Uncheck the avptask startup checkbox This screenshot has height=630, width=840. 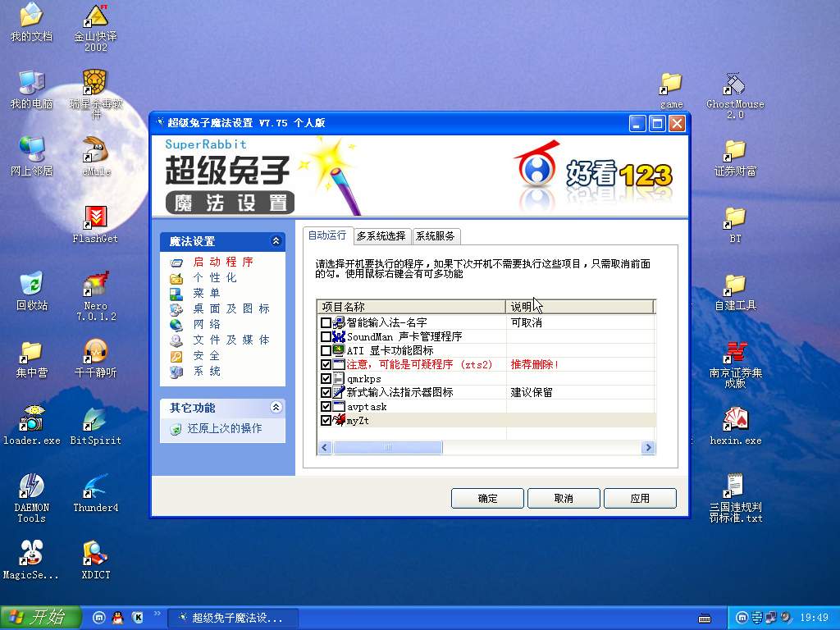point(325,407)
